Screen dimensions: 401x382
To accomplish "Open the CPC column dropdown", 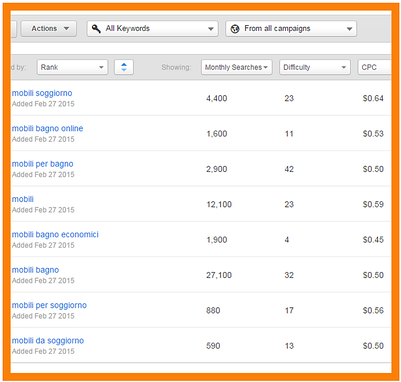I will click(x=374, y=67).
